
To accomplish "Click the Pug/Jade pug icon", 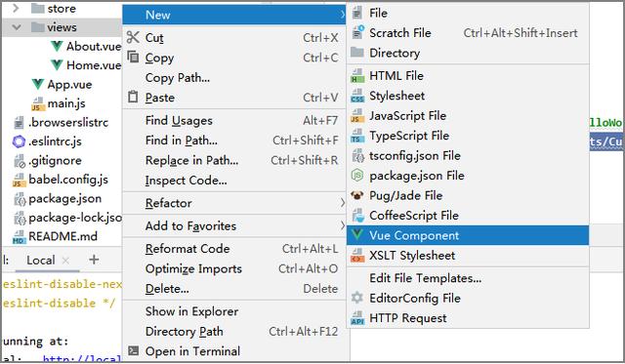I will (357, 195).
